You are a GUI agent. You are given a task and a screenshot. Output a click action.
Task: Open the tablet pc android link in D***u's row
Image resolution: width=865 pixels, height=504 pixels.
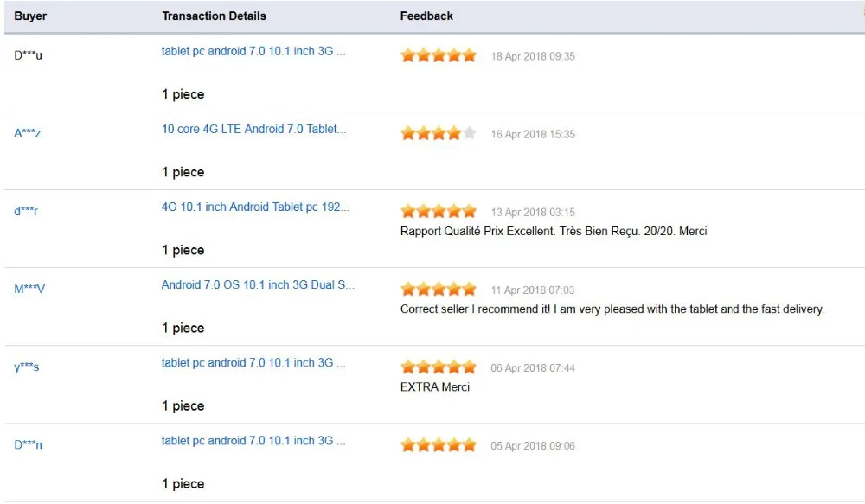click(x=253, y=51)
